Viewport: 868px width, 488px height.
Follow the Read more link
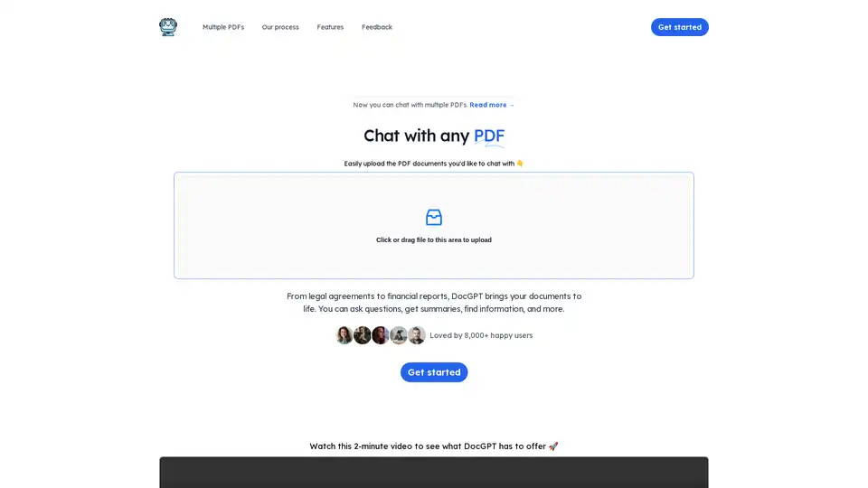pos(492,105)
